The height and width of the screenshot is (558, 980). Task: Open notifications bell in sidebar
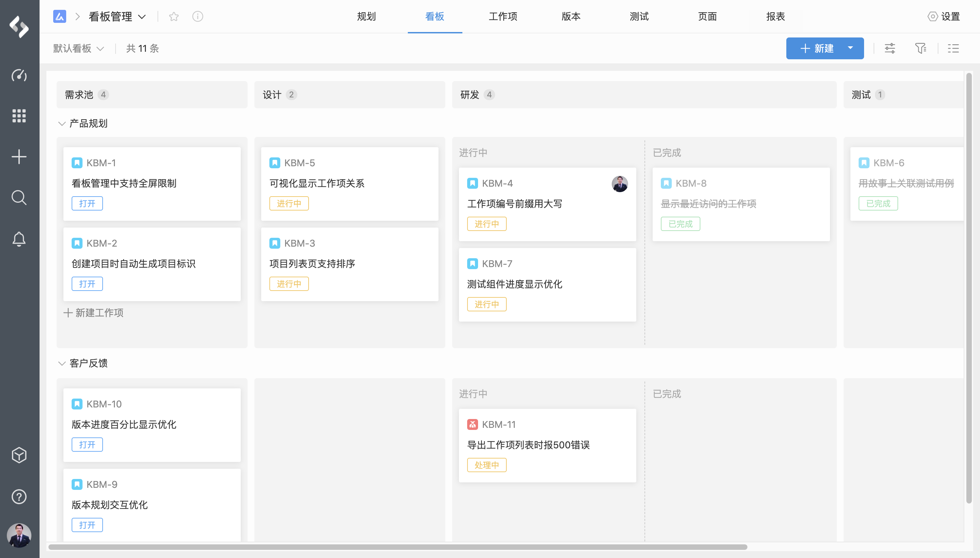coord(19,239)
